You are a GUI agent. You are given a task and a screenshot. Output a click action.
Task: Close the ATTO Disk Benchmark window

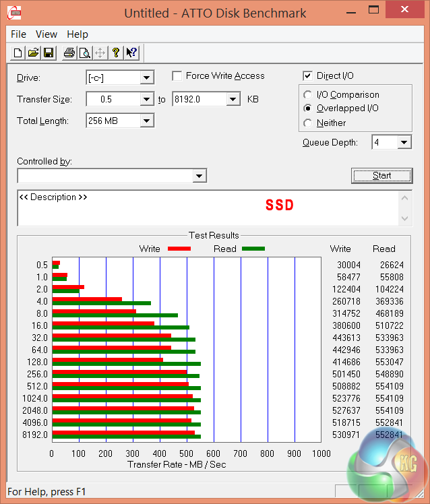coord(404,9)
